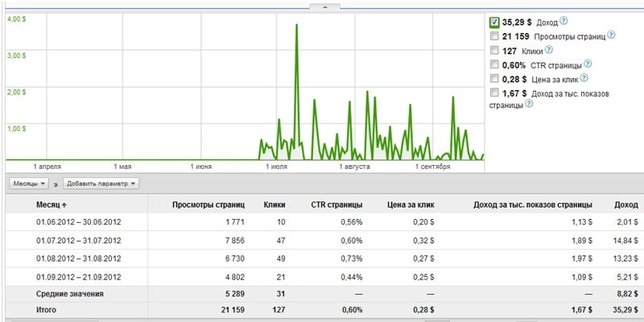Click the highest July income peak on chart

296,25
